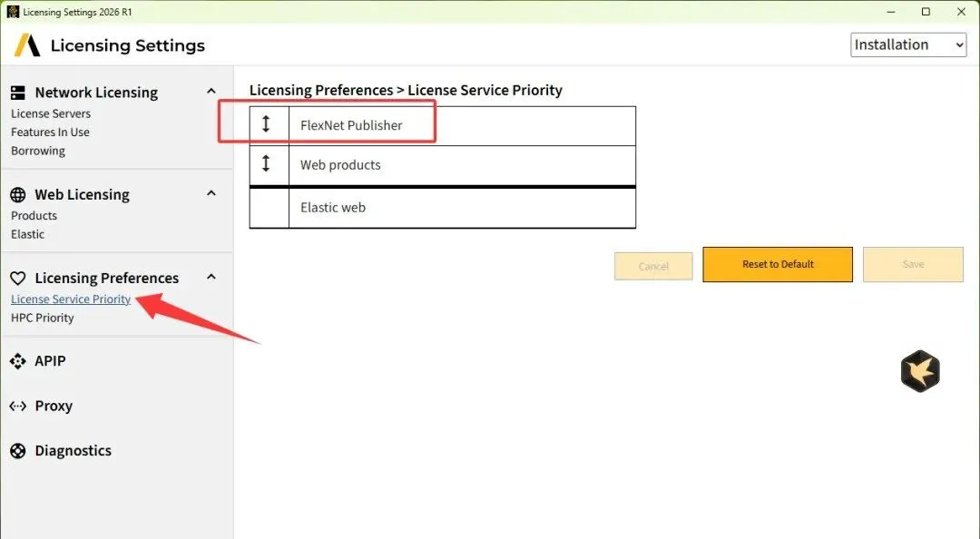Minimize the Licensing Settings window
The height and width of the screenshot is (539, 980).
[x=891, y=12]
